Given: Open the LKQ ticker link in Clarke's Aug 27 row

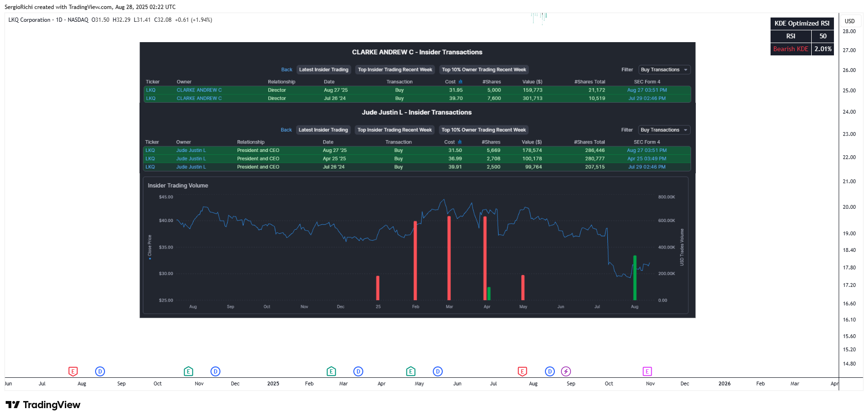Looking at the screenshot, I should [150, 90].
